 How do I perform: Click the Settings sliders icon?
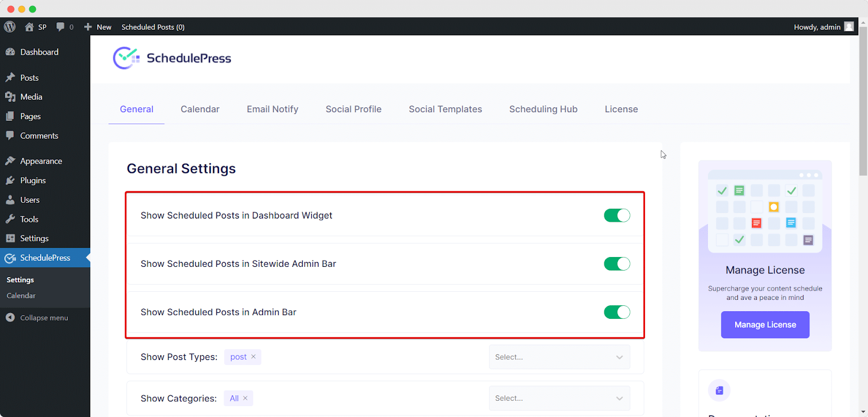click(x=10, y=238)
